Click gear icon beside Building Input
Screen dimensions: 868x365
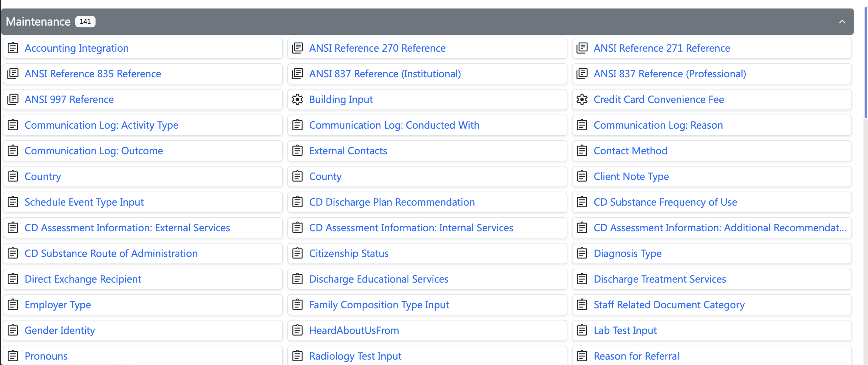pyautogui.click(x=298, y=99)
